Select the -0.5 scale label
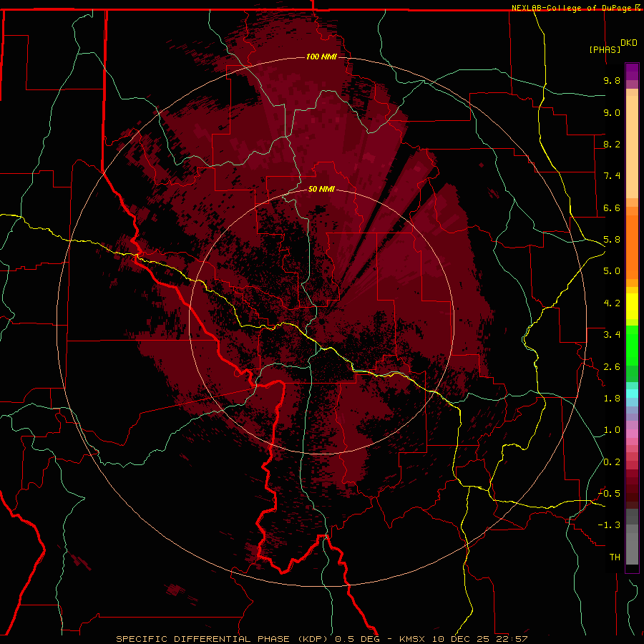644x644 pixels. click(x=609, y=494)
